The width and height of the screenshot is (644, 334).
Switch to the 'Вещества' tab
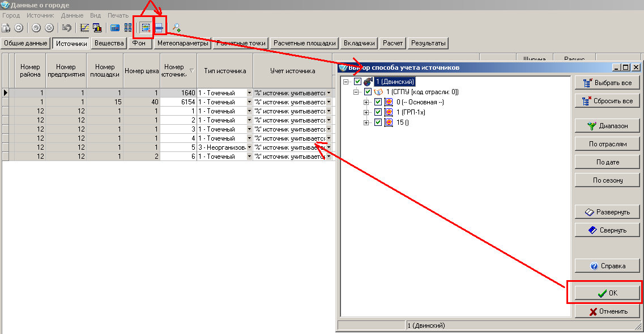109,43
